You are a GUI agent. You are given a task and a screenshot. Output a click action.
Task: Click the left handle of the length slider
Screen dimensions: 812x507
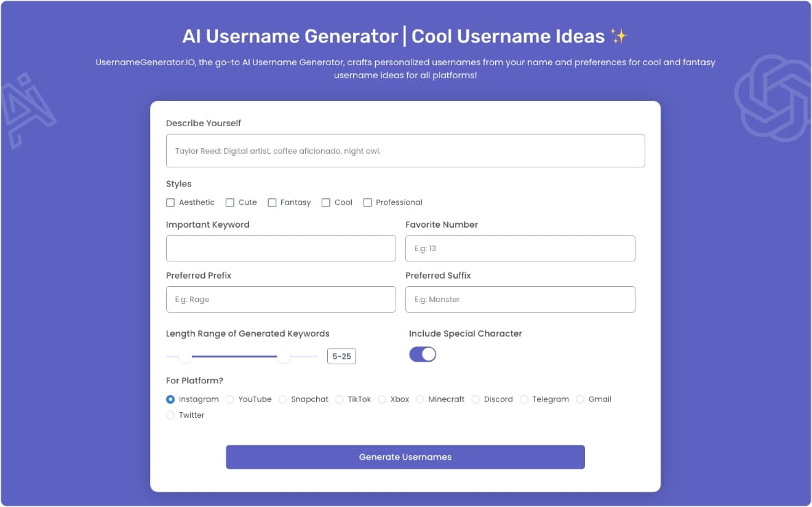click(184, 357)
